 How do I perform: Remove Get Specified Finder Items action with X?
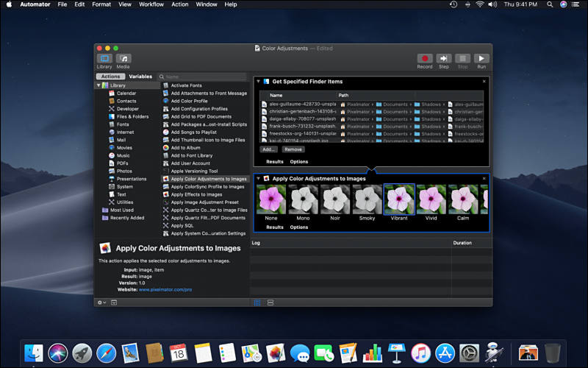click(484, 81)
